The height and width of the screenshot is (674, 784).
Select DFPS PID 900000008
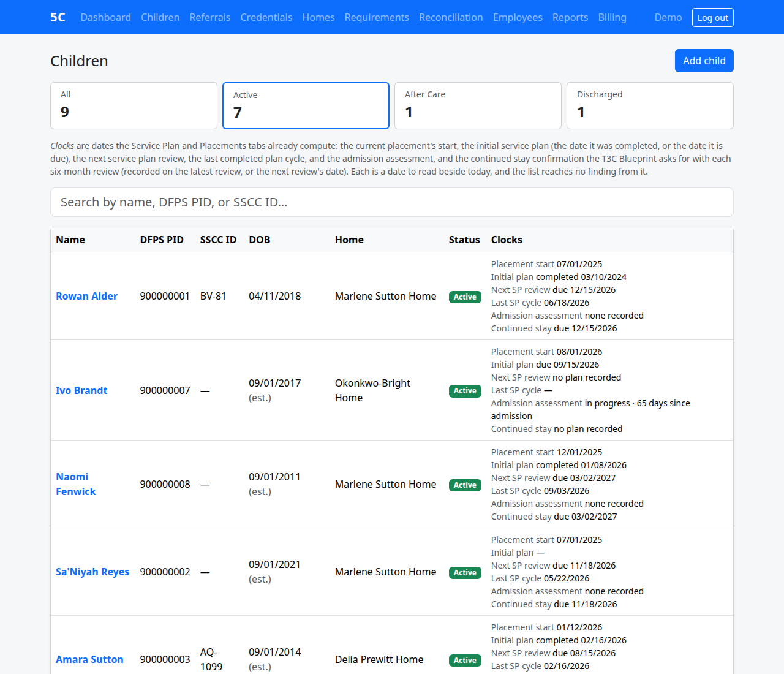click(165, 484)
